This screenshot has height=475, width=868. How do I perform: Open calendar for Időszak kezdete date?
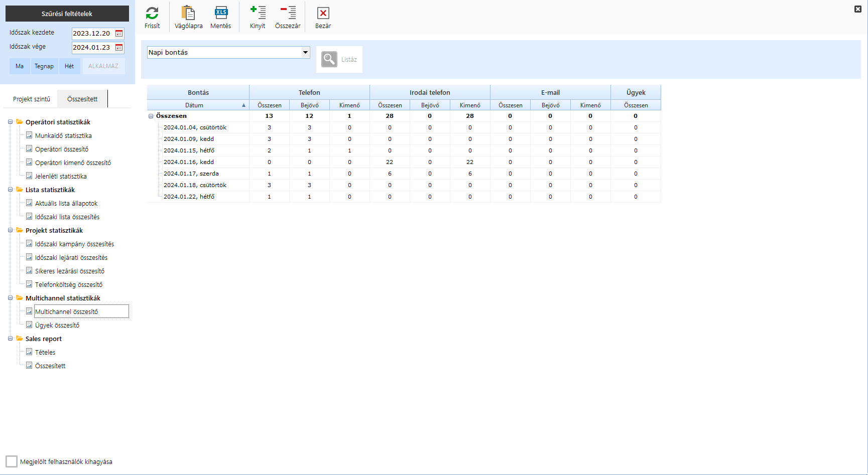(119, 34)
